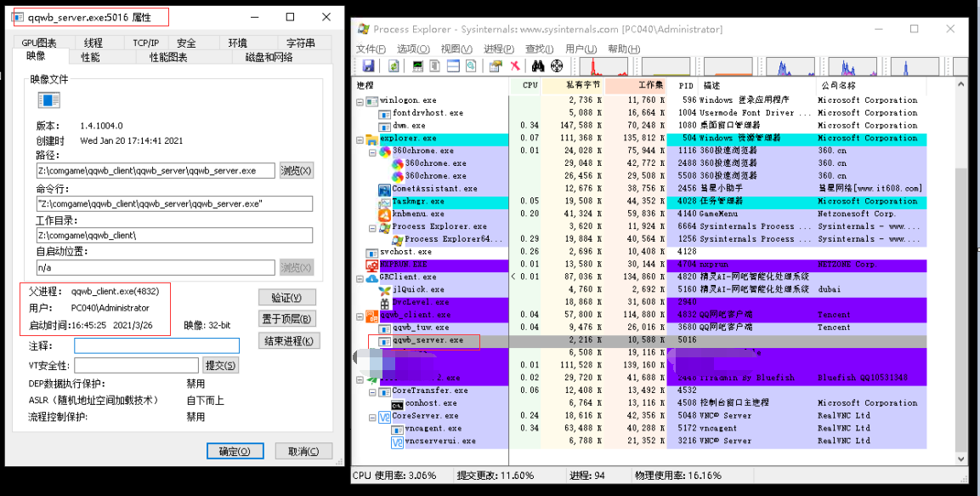
Task: Click the explorer.exe folder icon
Action: (371, 138)
